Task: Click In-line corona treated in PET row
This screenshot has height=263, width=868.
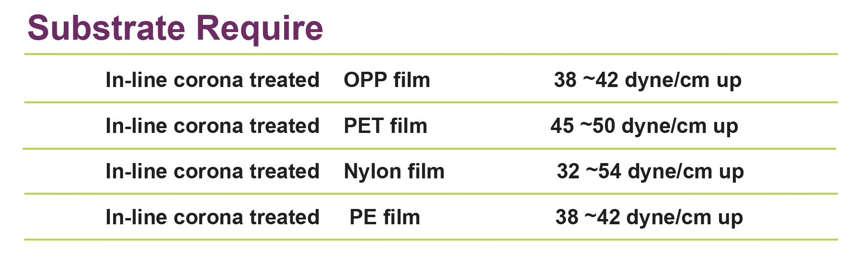Action: point(212,126)
